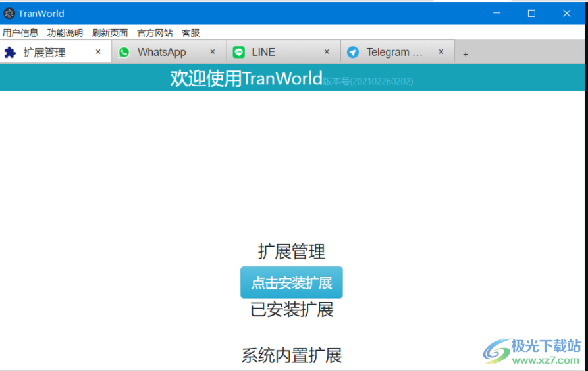Screen dimensions: 588x371
Task: Select 刷新页面 from the menu bar
Action: (110, 33)
